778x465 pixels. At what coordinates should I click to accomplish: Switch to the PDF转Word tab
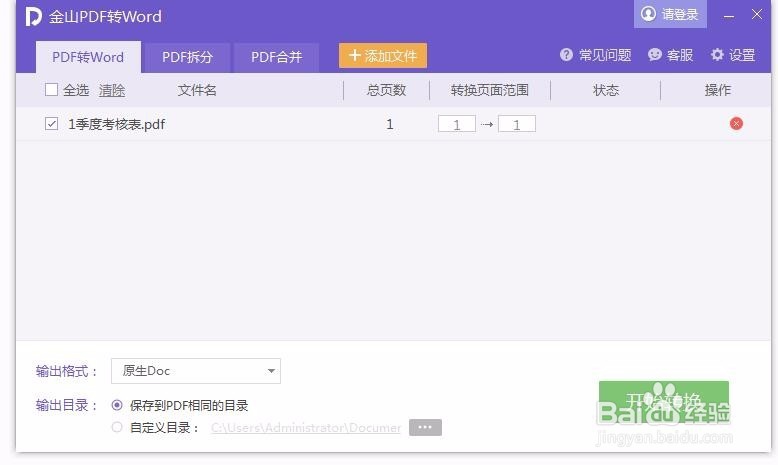pos(88,57)
